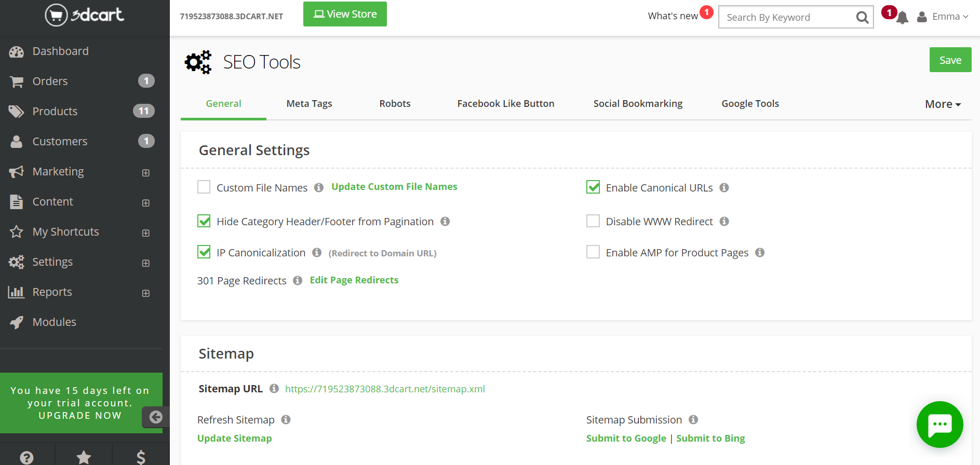The image size is (980, 465).
Task: Click info icon beside Sitemap URL
Action: tap(274, 389)
